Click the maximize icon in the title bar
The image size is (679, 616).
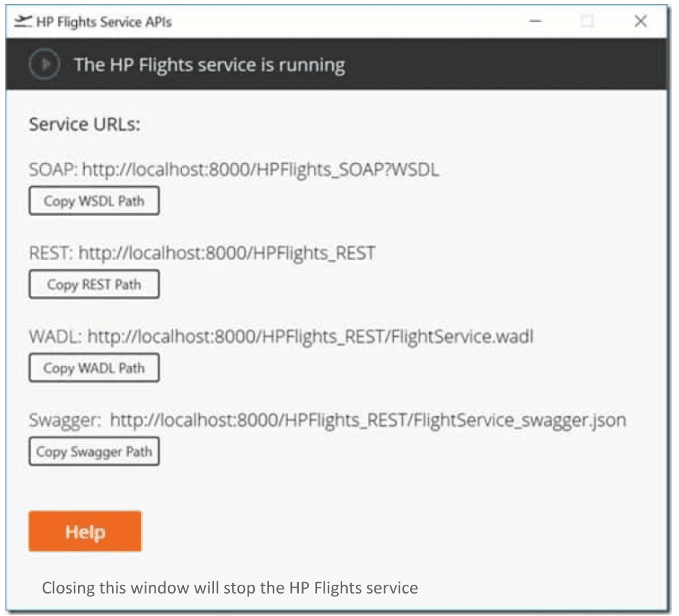(588, 21)
